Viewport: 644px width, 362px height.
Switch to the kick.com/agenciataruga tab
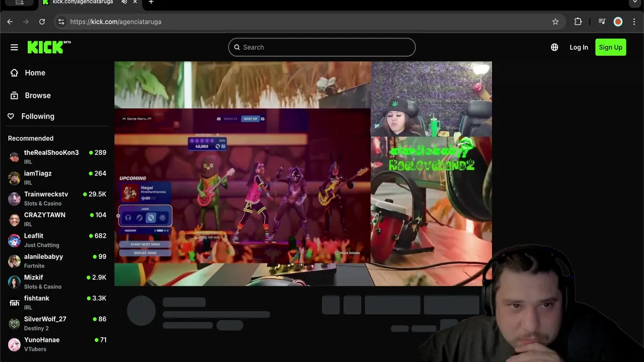(83, 3)
